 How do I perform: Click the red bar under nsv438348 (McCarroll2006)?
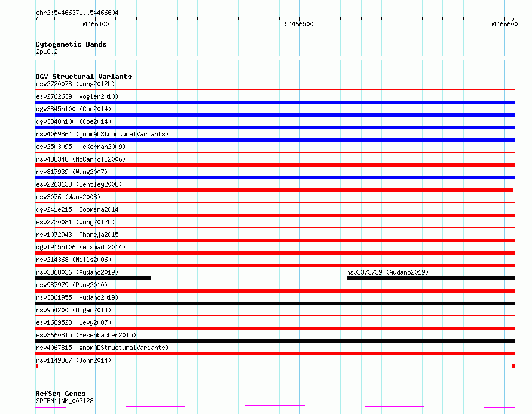tap(275, 165)
